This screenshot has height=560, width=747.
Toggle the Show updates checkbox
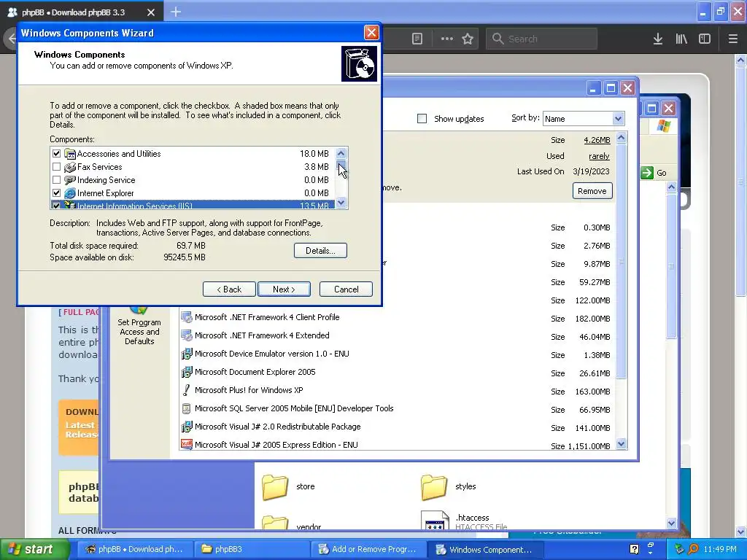tap(422, 119)
